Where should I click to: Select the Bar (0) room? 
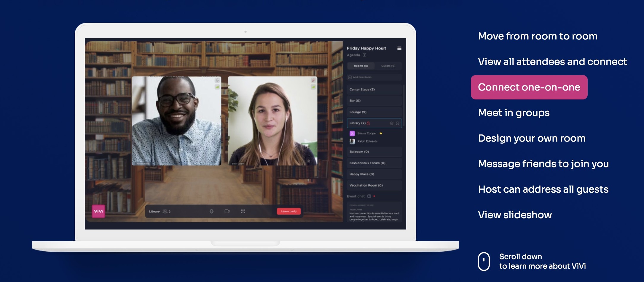click(x=374, y=101)
